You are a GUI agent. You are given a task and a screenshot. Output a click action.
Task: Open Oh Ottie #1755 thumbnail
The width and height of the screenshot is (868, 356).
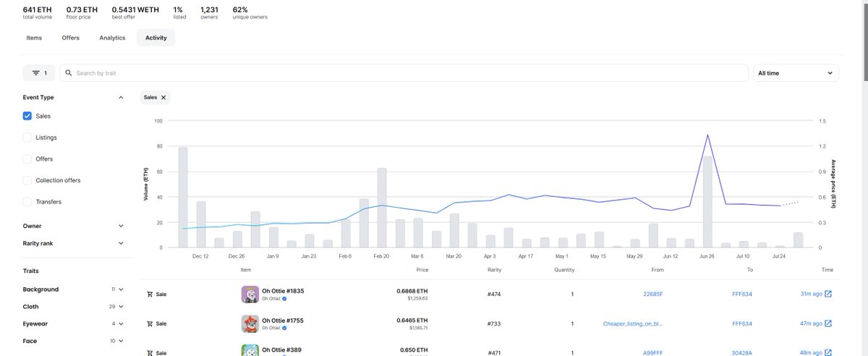(250, 323)
